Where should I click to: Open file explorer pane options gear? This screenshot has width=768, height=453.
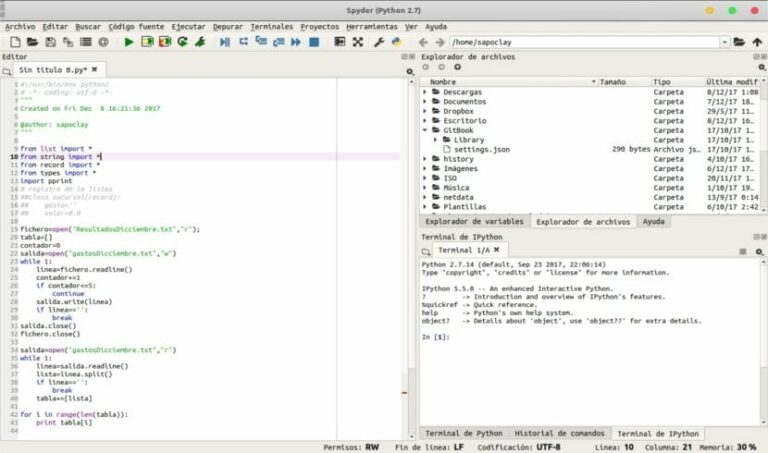762,67
